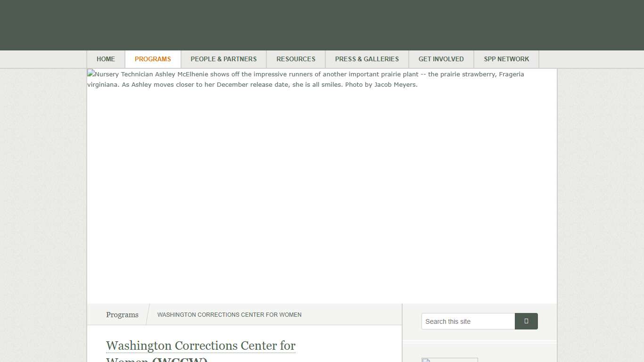Click the broken image placeholder thumbnail
The height and width of the screenshot is (362, 644).
(427, 361)
